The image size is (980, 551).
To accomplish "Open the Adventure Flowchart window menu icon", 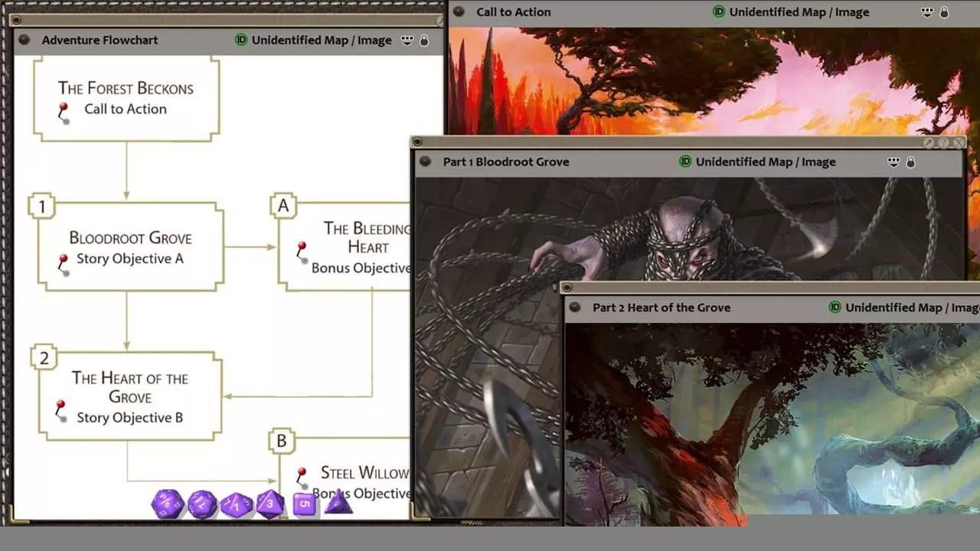I will click(x=24, y=40).
